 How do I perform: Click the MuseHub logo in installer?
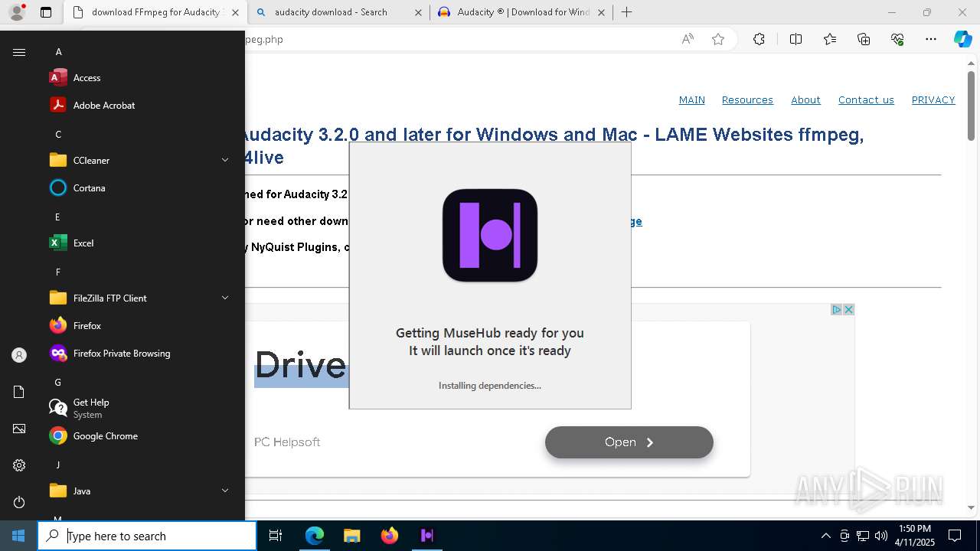tap(490, 235)
